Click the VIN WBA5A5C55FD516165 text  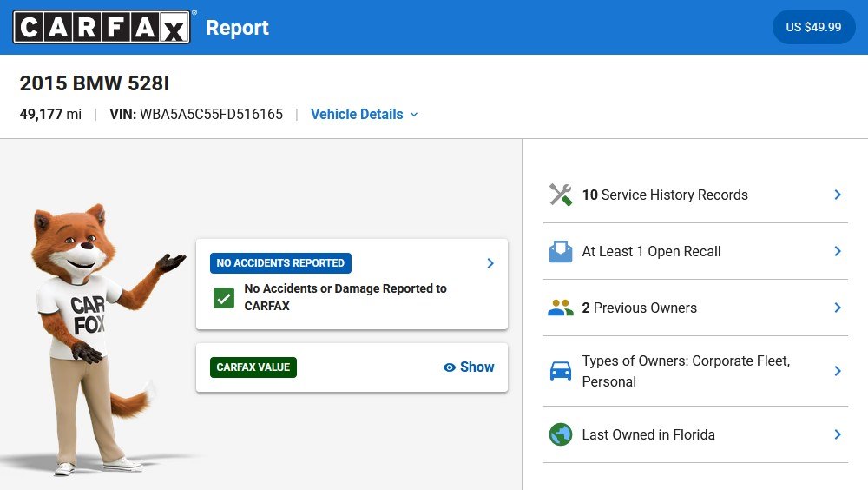(196, 114)
